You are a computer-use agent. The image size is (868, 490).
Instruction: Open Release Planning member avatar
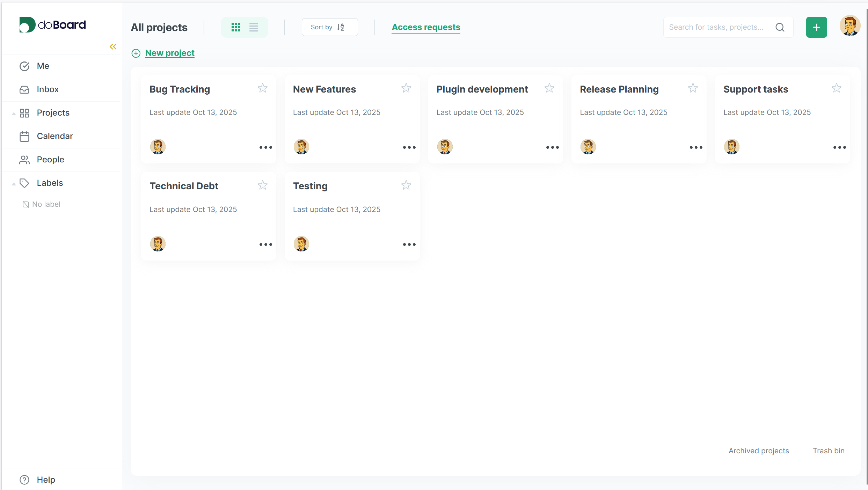coord(588,147)
